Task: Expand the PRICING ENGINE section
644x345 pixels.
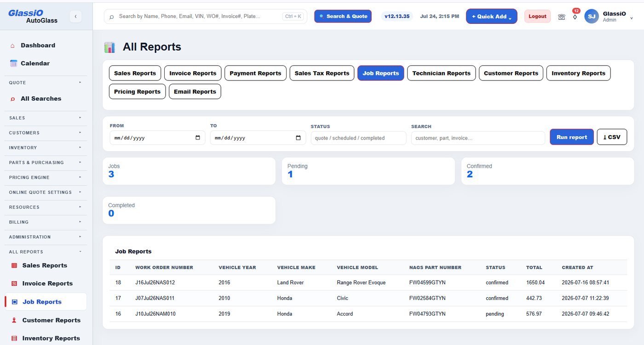Action: [45, 177]
